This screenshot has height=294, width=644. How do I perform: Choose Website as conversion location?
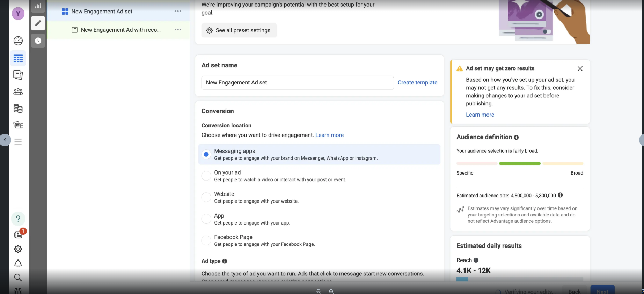(x=206, y=197)
